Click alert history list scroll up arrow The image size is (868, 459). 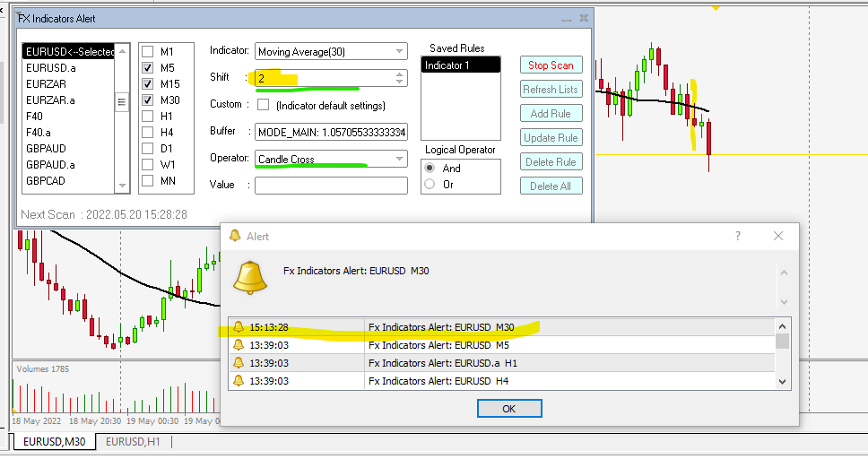coord(782,326)
